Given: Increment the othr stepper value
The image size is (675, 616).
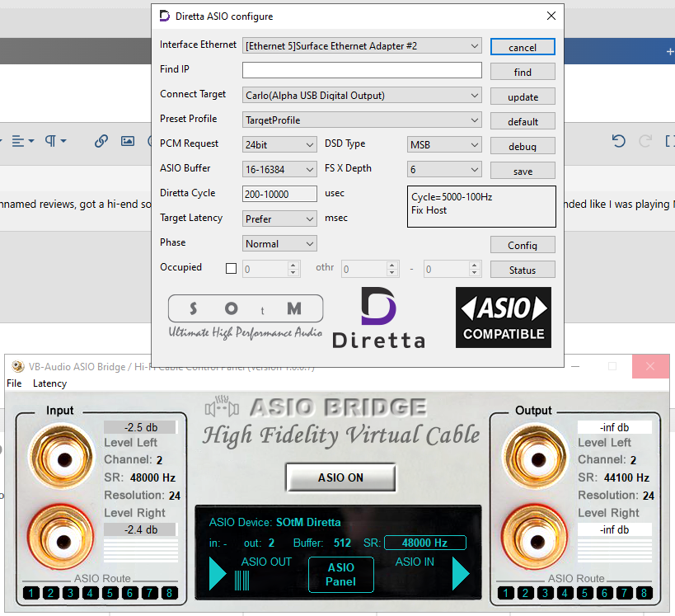Looking at the screenshot, I should [x=391, y=265].
